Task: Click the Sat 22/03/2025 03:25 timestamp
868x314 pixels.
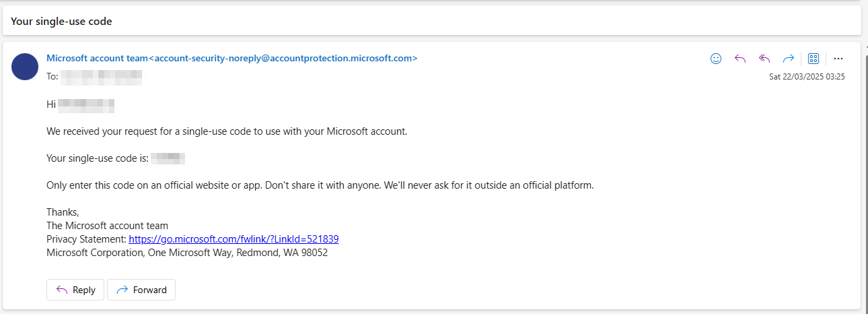Action: coord(807,77)
